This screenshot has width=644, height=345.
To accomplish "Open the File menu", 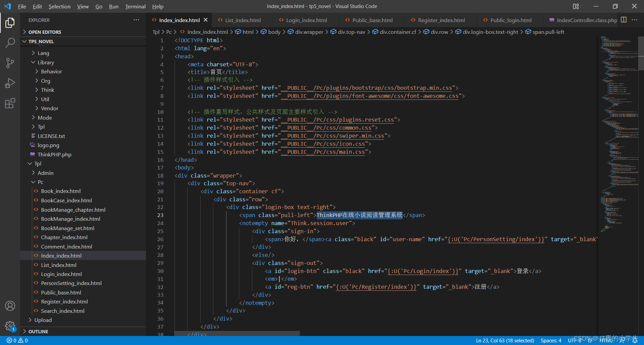I will click(x=22, y=6).
